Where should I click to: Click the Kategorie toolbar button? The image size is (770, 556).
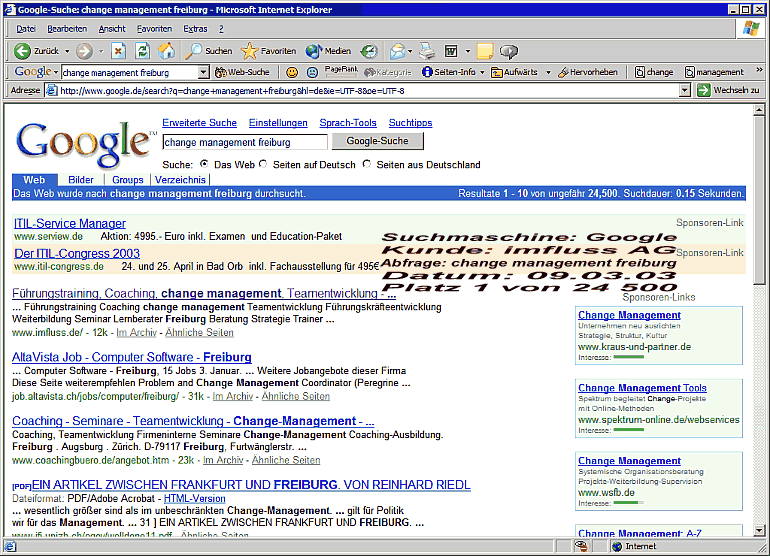point(388,72)
